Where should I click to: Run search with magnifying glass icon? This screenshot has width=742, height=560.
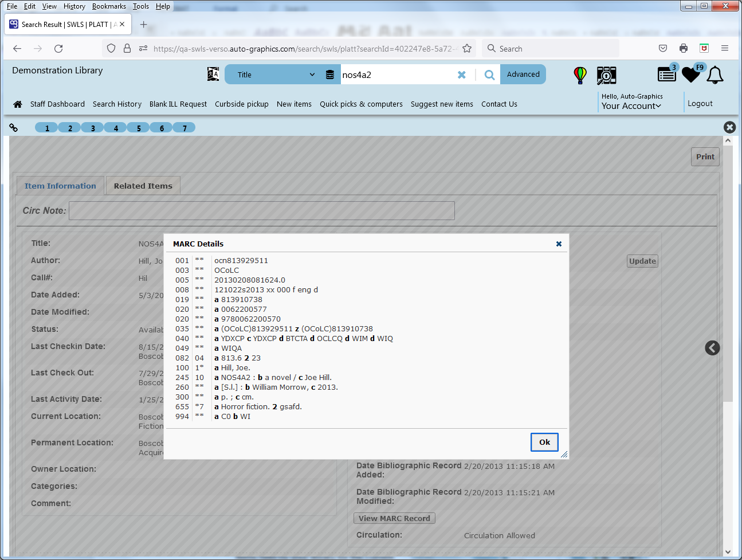click(489, 75)
